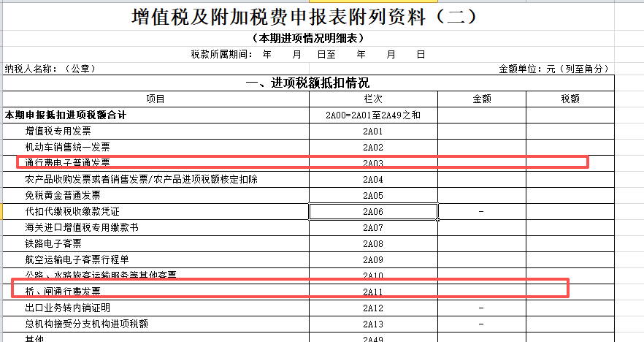Click the 通行费电子普通发票 cell
The image size is (644, 342).
pyautogui.click(x=156, y=163)
